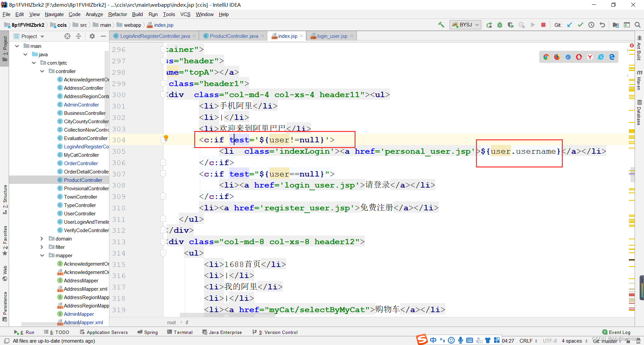The height and width of the screenshot is (345, 644).
Task: Toggle the Project side tool window
Action: point(5,49)
